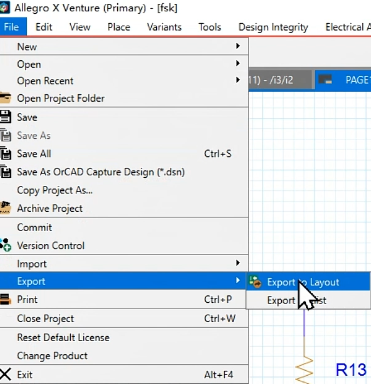This screenshot has width=371, height=384.
Task: Expand the Open Recent submenu arrow
Action: tap(238, 80)
